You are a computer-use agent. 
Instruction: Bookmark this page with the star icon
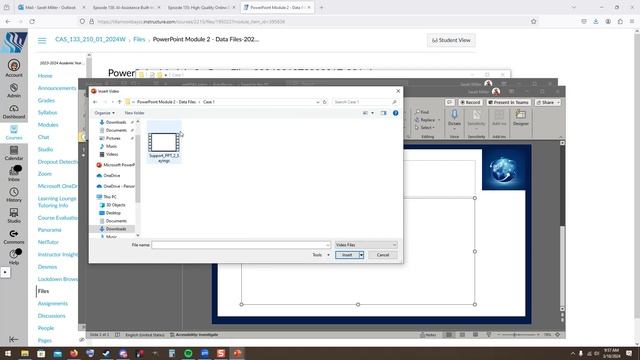point(533,22)
